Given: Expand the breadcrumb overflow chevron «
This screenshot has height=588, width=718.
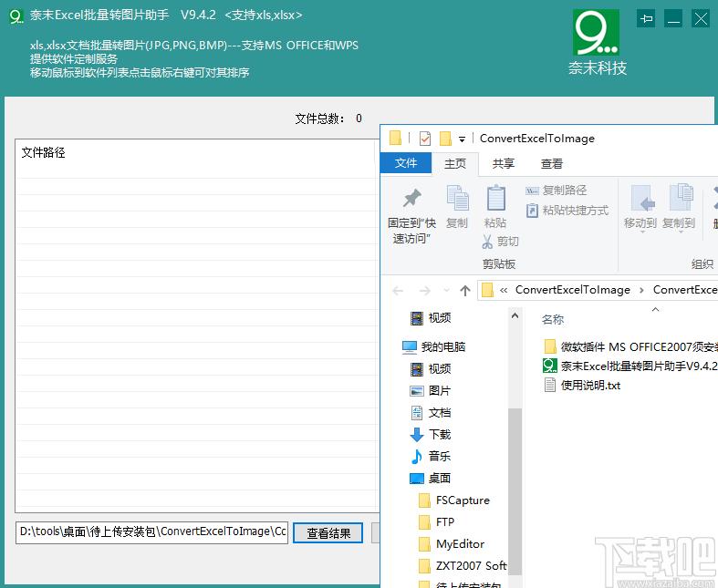Looking at the screenshot, I should pos(504,290).
